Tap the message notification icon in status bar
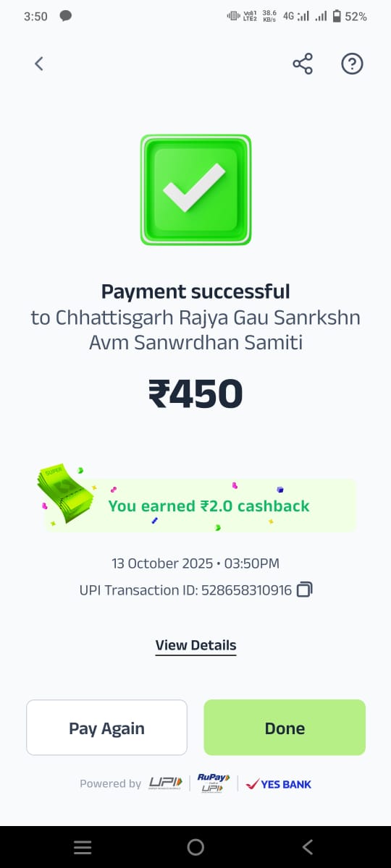Image resolution: width=391 pixels, height=868 pixels. [65, 16]
